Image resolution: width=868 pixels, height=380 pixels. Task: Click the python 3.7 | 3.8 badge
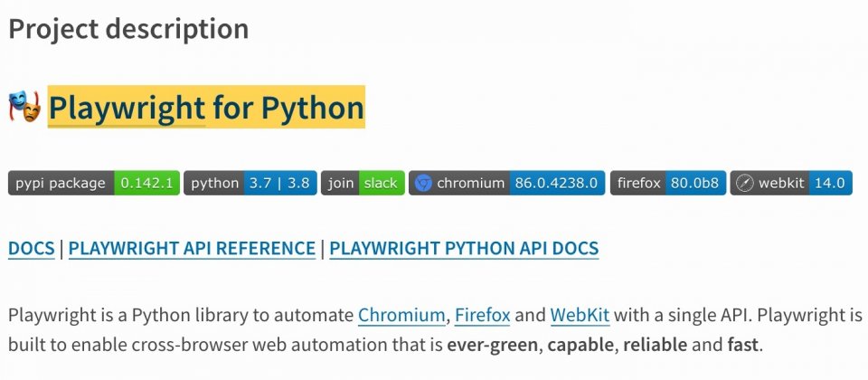[250, 183]
